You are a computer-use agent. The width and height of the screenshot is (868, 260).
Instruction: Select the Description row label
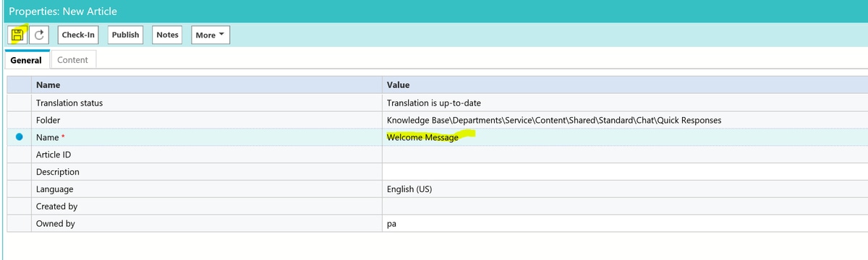click(58, 172)
